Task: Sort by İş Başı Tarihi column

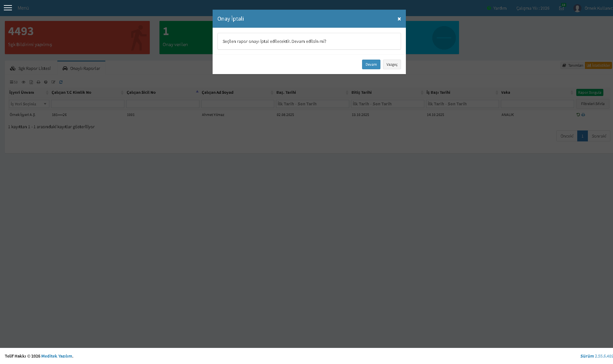Action: (x=462, y=92)
